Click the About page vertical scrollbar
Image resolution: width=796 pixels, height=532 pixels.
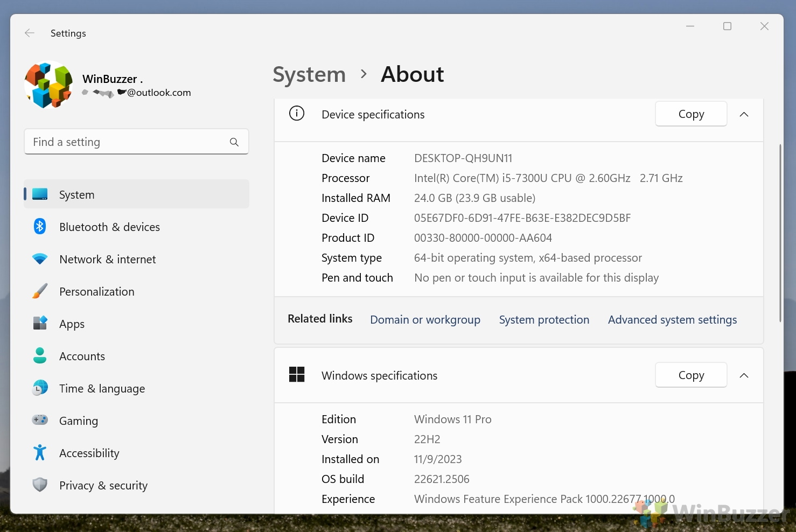780,233
